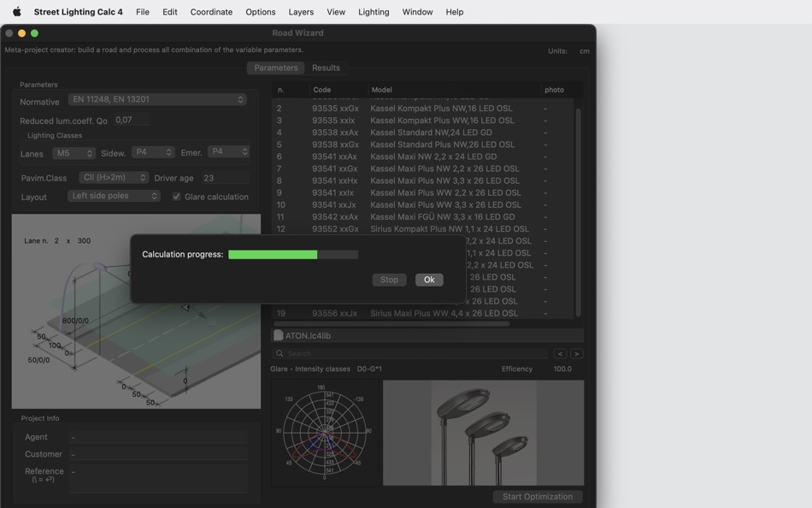Viewport: 812px width, 508px height.
Task: Open the Options menu
Action: coord(261,11)
